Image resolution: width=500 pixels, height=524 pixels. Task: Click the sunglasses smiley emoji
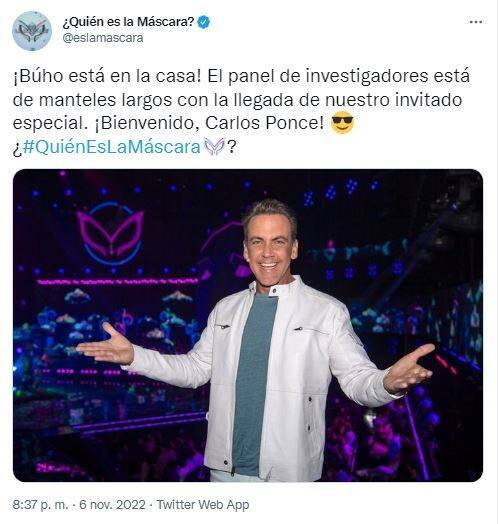[x=342, y=123]
